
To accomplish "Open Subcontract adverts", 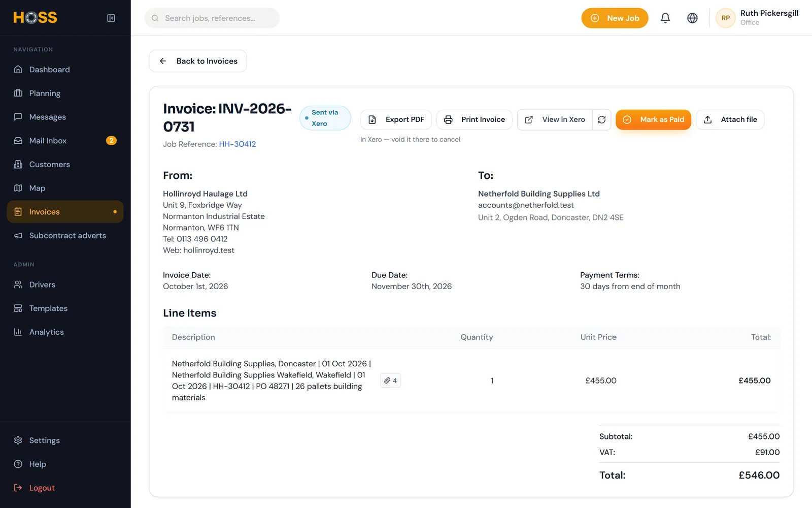I will 65,236.
